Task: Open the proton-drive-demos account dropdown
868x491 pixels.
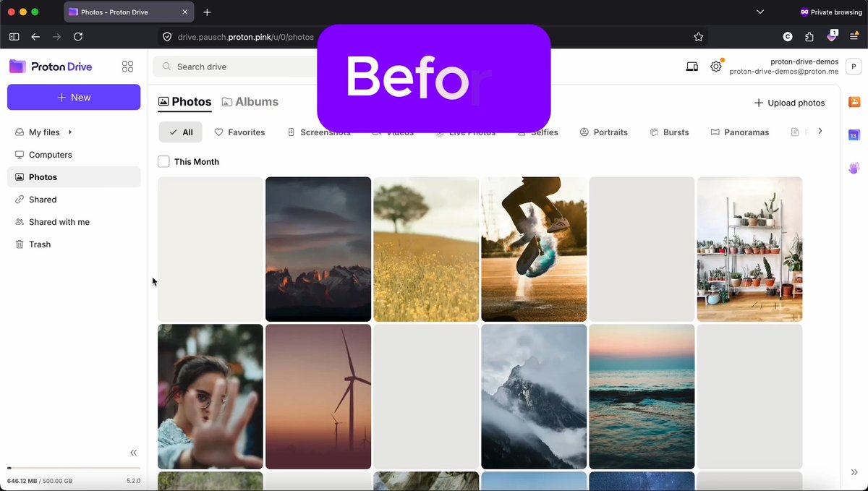Action: [784, 67]
